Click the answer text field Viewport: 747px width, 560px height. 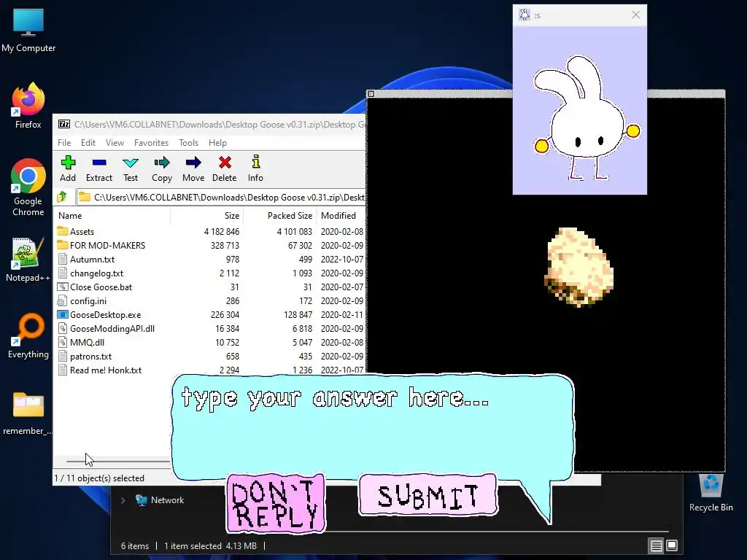point(373,426)
